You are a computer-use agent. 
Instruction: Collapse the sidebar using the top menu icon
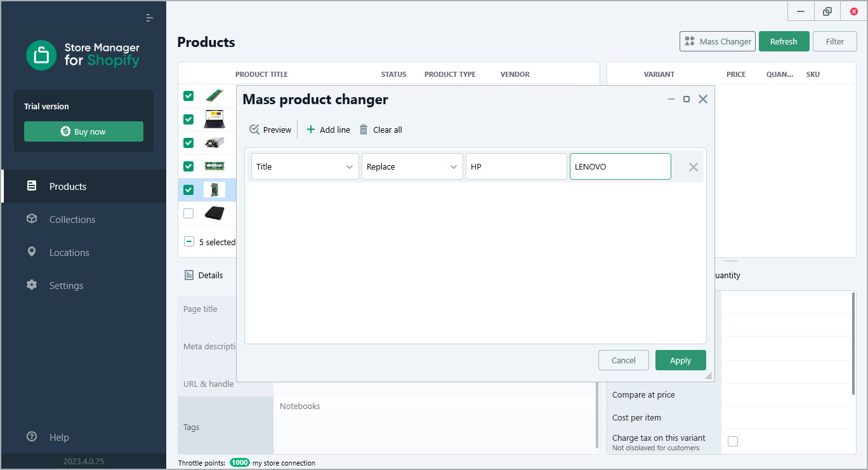pyautogui.click(x=149, y=18)
